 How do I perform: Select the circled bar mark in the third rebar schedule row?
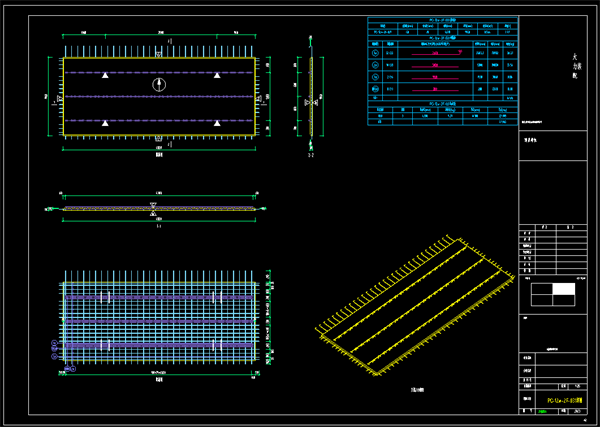tap(375, 77)
